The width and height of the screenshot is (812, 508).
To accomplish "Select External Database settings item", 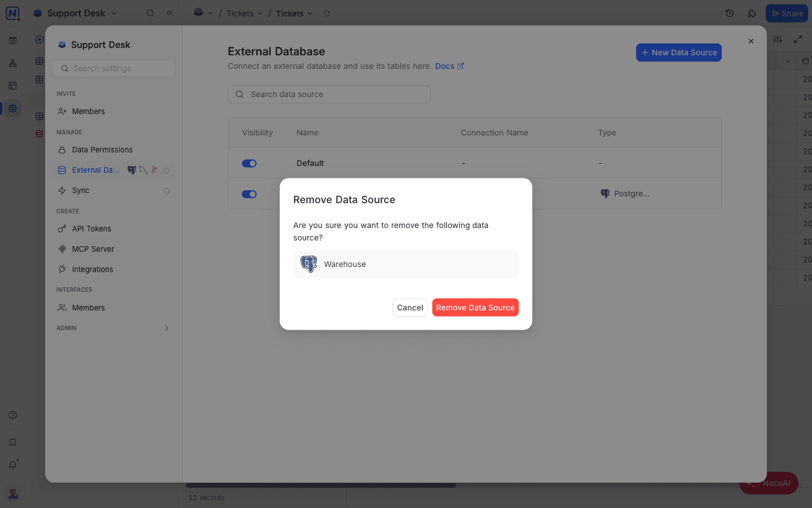I will pos(113,170).
